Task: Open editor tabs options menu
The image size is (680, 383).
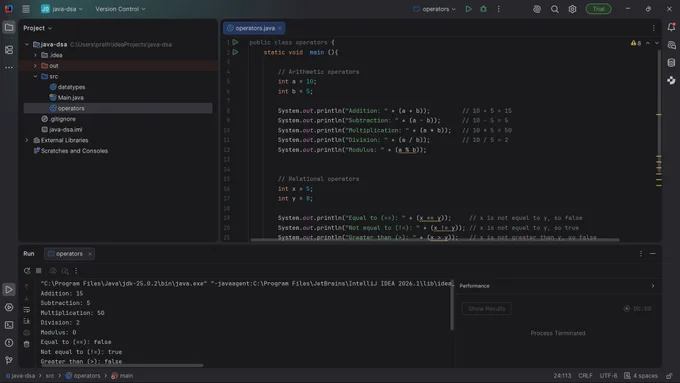Action: click(654, 28)
